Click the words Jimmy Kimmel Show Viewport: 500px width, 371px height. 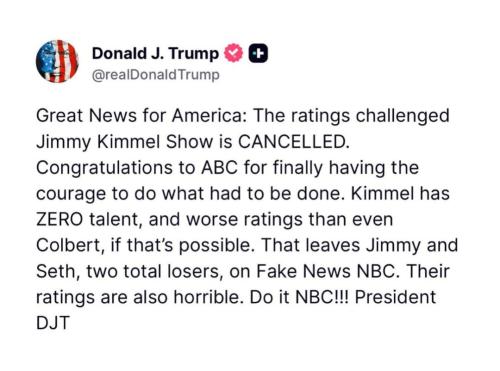click(x=125, y=142)
